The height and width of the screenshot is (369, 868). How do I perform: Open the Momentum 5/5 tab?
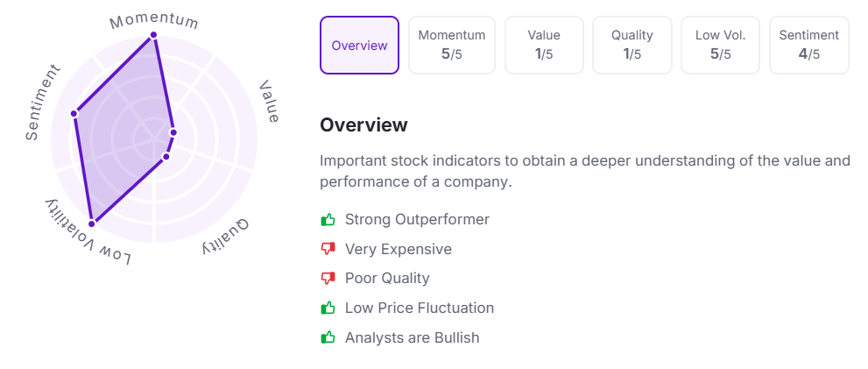coord(452,45)
